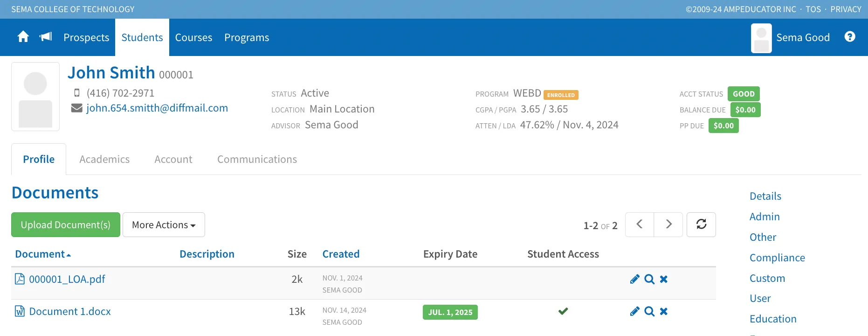
Task: Preview Document 1.docx with magnifier icon
Action: (649, 311)
